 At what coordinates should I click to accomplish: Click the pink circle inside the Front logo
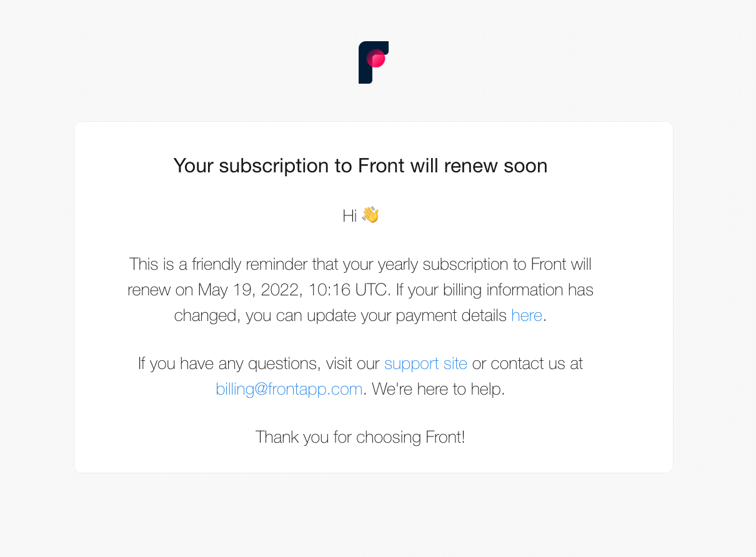click(376, 59)
